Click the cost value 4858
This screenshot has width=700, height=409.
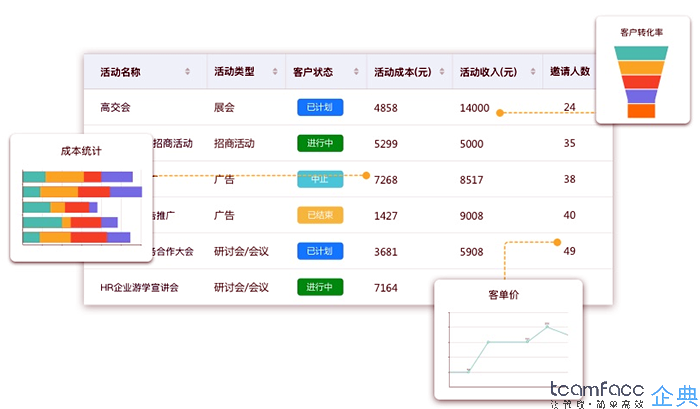386,108
